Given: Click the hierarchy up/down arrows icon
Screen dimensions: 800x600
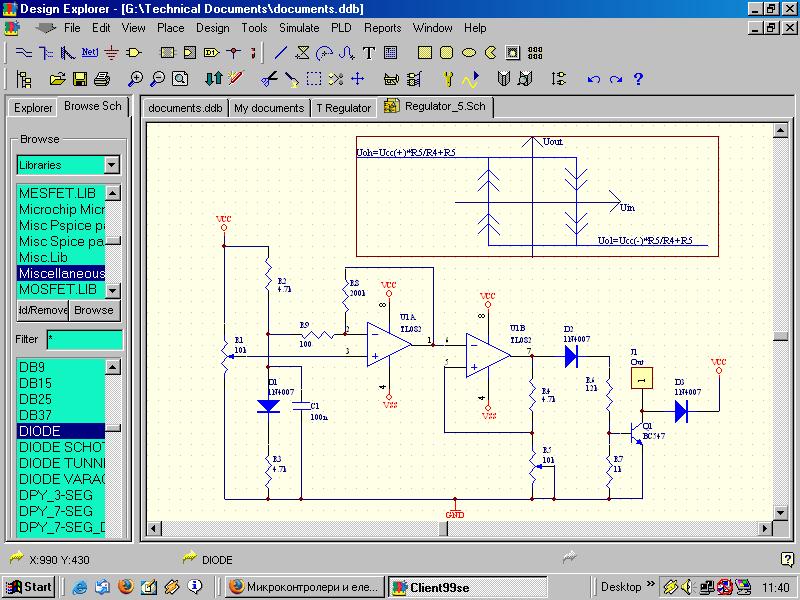Looking at the screenshot, I should point(213,79).
